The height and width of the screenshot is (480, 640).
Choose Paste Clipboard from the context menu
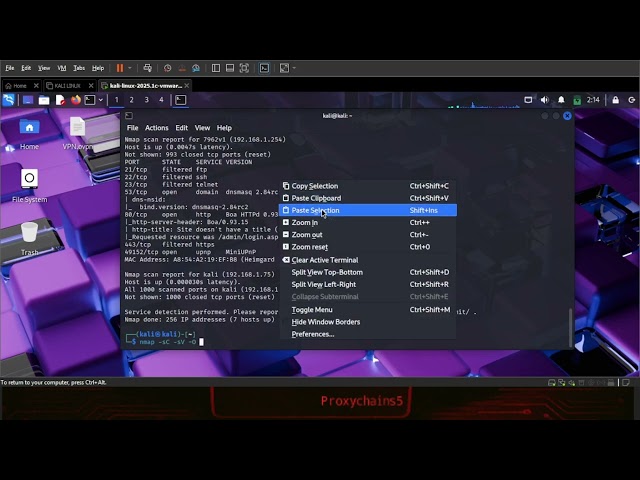368,198
